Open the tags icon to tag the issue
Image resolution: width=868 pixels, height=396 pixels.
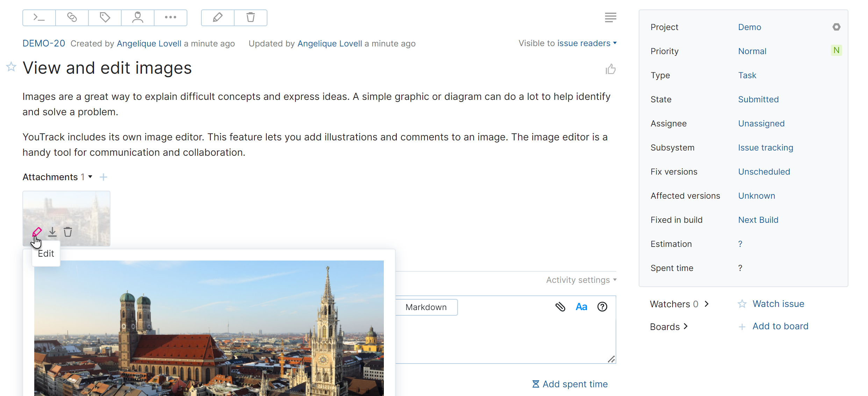pos(105,17)
